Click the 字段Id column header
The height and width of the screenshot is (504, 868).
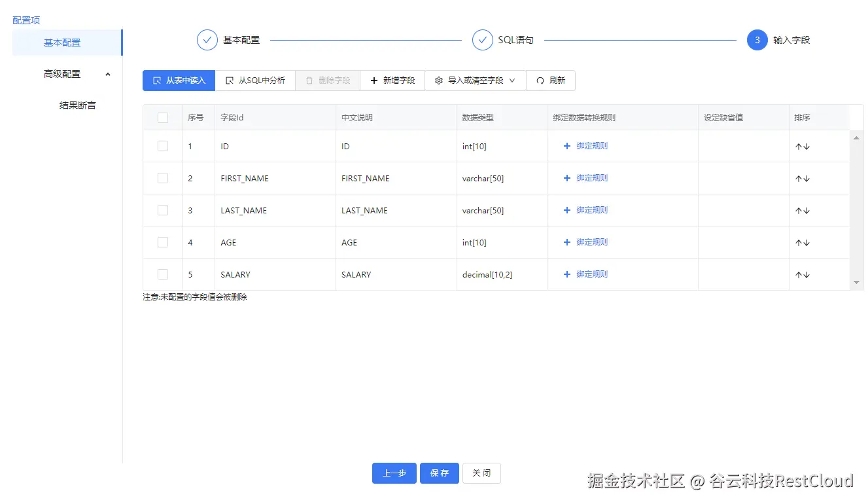pyautogui.click(x=275, y=118)
